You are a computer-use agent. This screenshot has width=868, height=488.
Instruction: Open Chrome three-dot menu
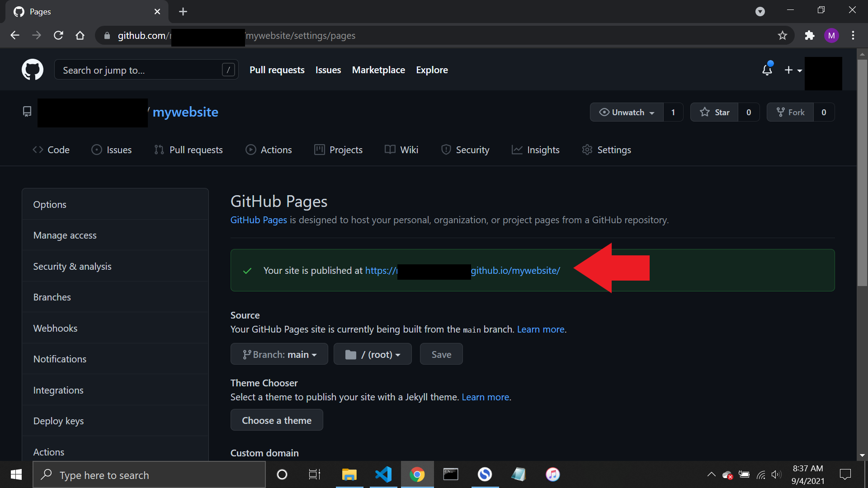click(x=853, y=35)
